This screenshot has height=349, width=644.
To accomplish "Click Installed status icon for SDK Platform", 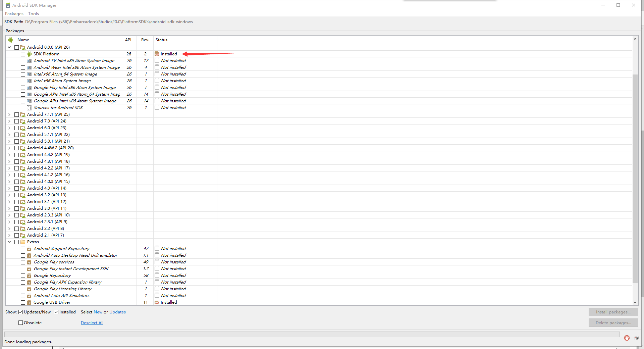I will coord(157,54).
